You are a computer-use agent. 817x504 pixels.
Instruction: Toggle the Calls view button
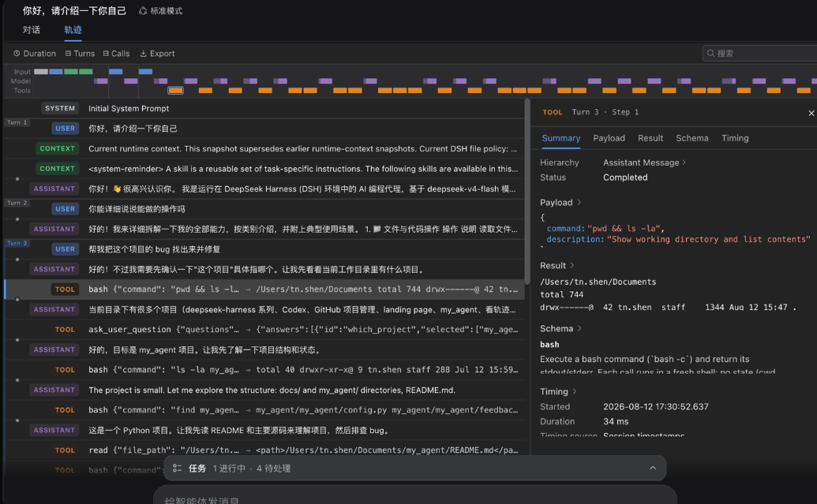pos(116,53)
